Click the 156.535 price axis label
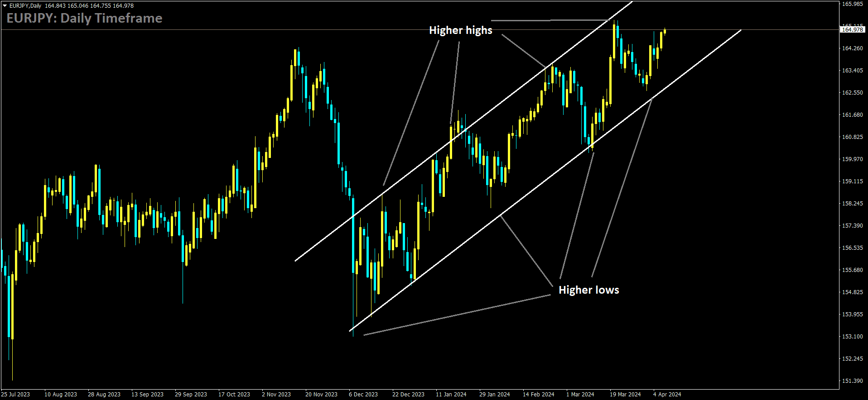 point(852,248)
